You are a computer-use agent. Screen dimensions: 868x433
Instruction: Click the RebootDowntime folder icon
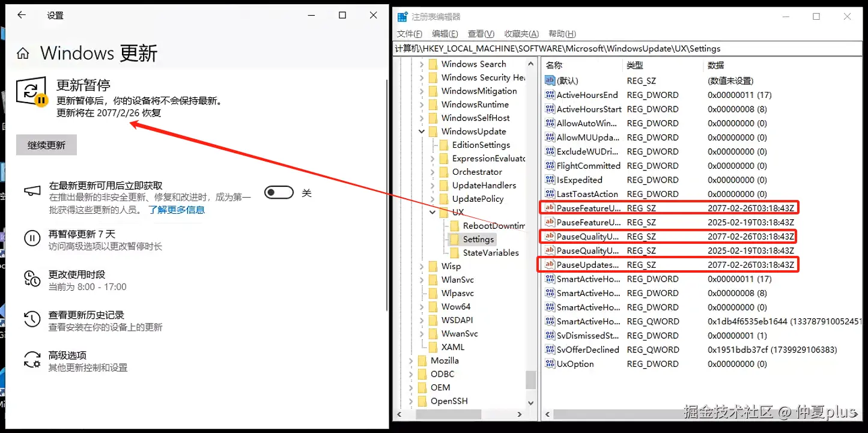[455, 226]
